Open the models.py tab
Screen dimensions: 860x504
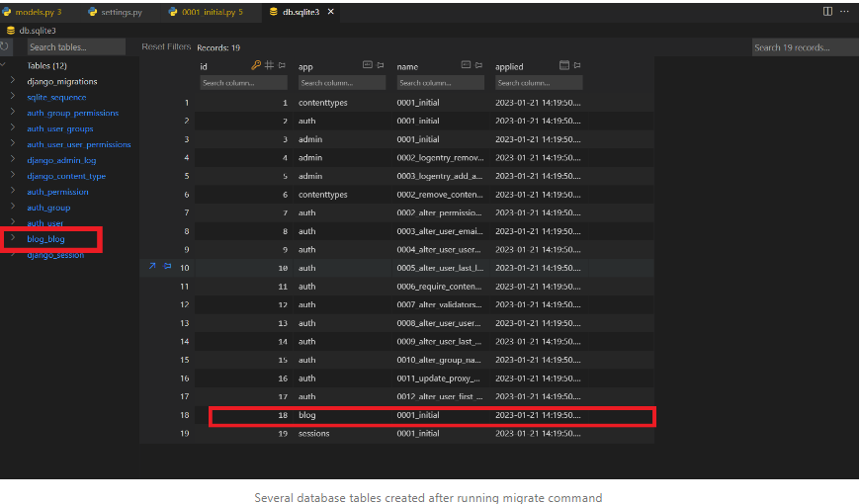[34, 12]
